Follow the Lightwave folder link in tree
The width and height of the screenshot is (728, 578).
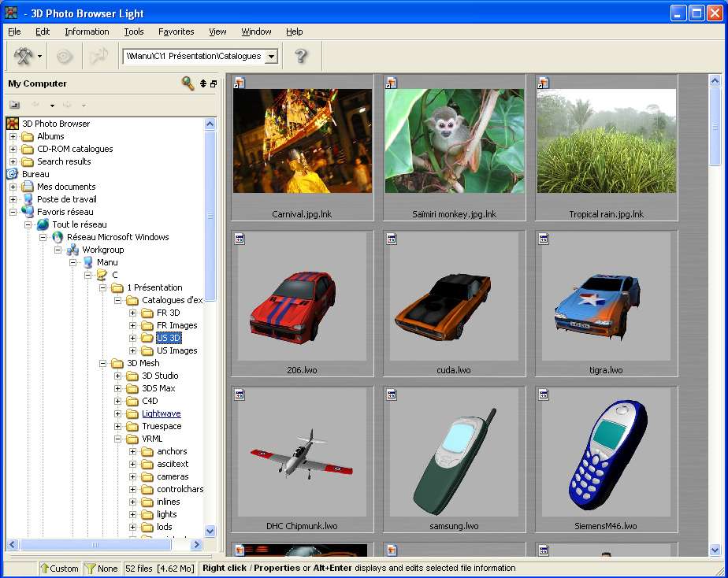point(161,413)
